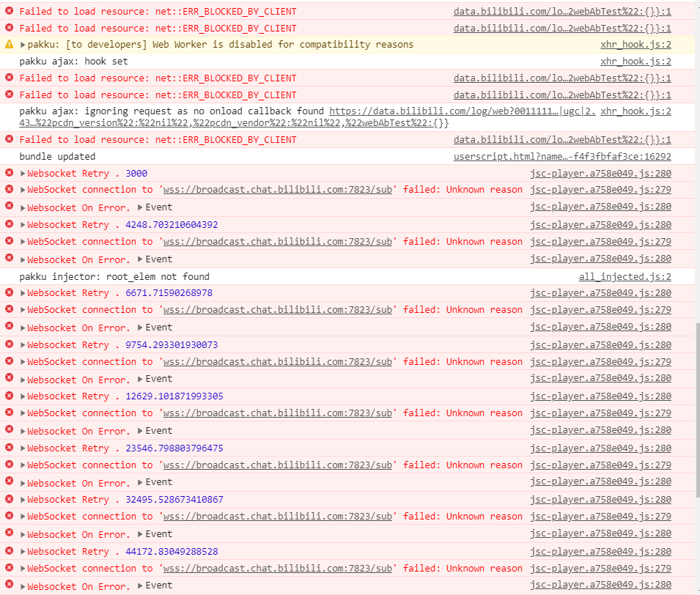Click the blue value 44172.83049288528
The width and height of the screenshot is (700, 595).
(172, 552)
